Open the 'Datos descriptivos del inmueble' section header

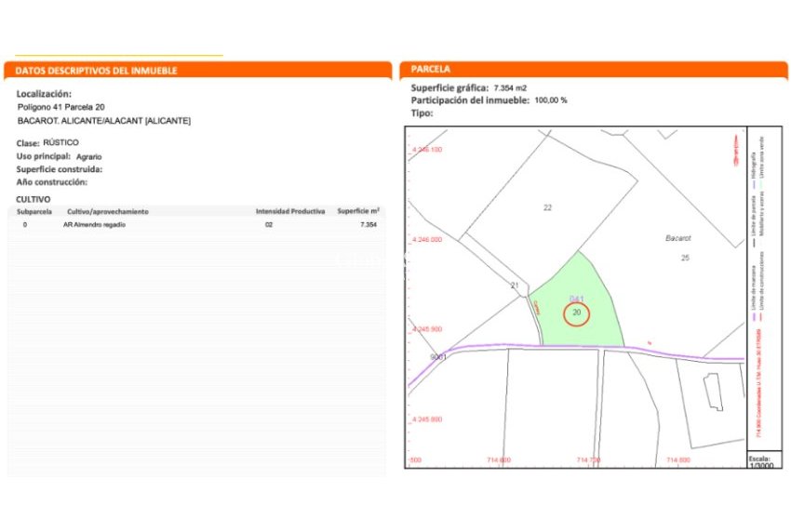[x=97, y=71]
